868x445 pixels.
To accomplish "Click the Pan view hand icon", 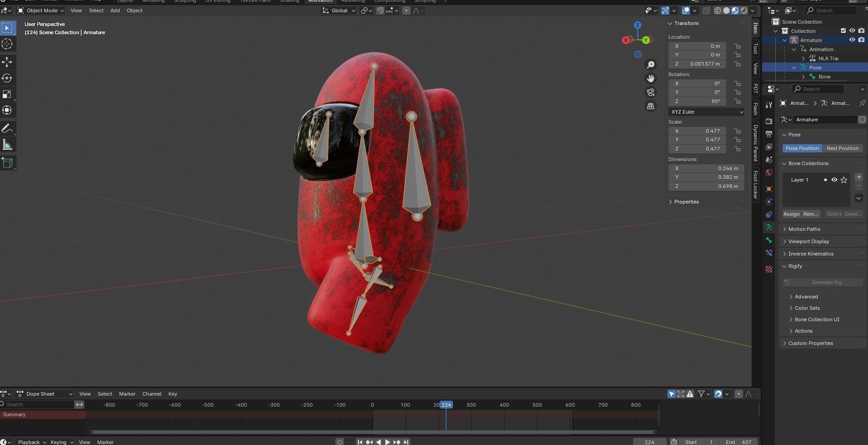I will pyautogui.click(x=651, y=79).
